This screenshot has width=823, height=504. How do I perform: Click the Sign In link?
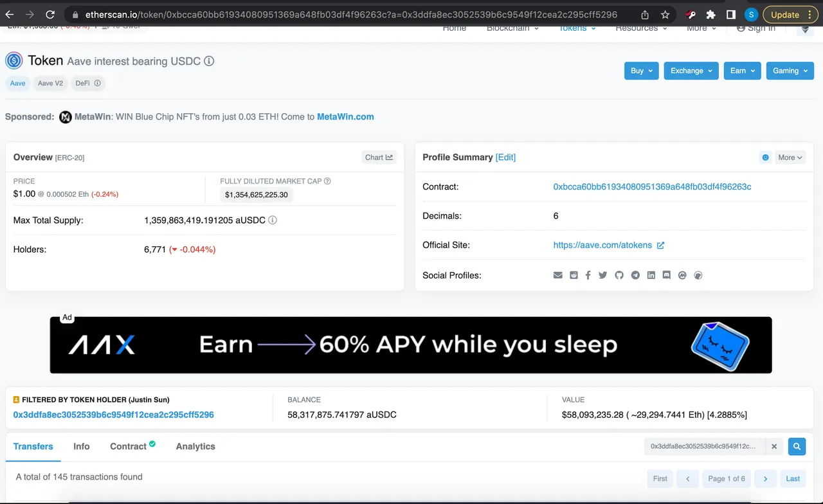point(756,28)
